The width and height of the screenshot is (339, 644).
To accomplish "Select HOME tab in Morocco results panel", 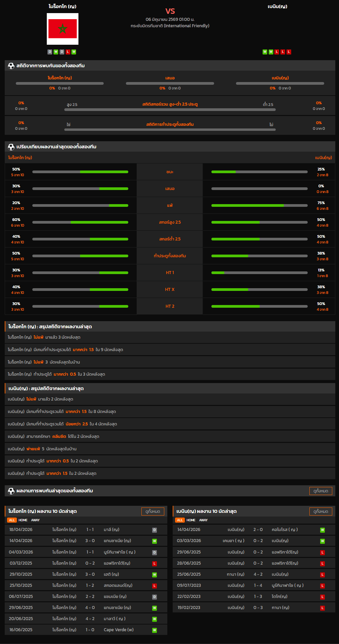I will 23,520.
